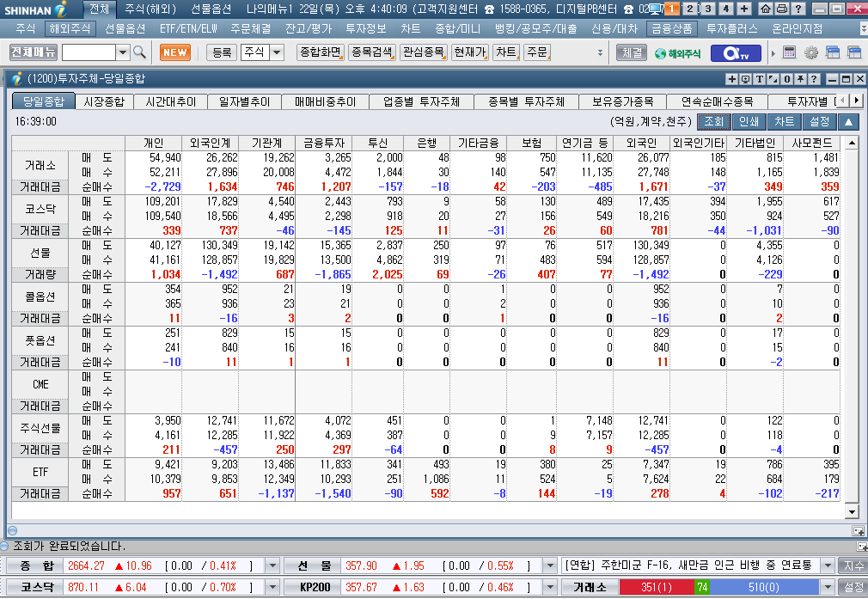Click the small icon at bottom-right of 투자주체 window
The height and width of the screenshot is (599, 868).
point(858,531)
